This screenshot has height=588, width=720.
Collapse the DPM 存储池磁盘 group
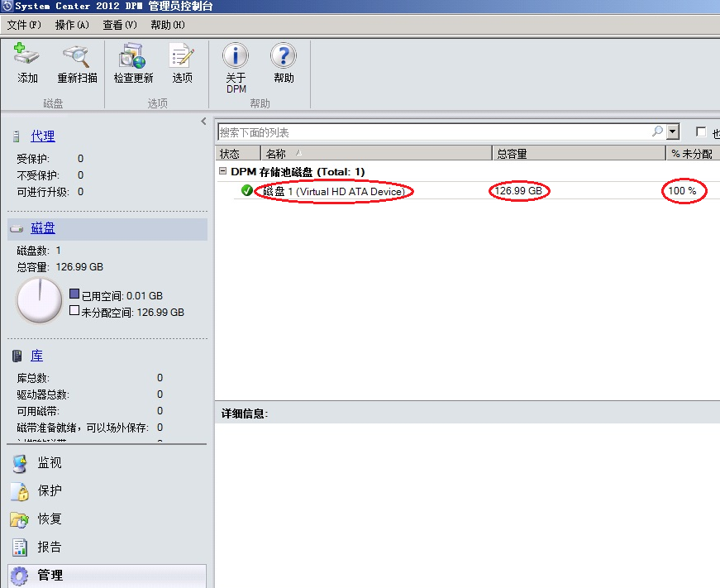click(222, 171)
